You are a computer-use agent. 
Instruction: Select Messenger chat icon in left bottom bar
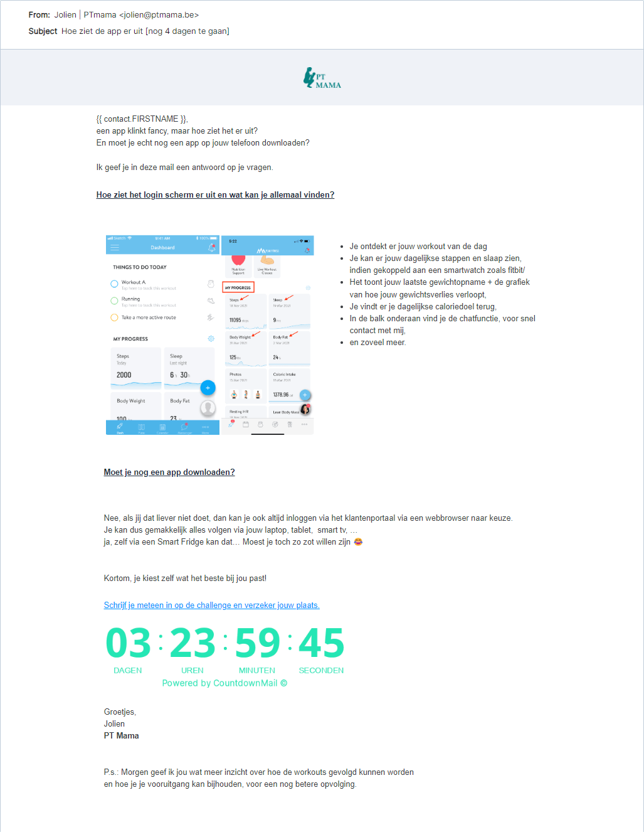(184, 428)
